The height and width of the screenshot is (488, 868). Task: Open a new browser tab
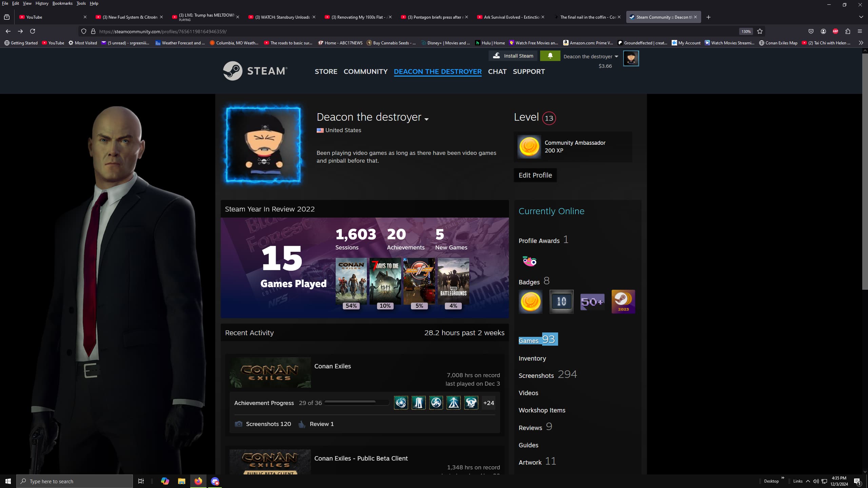[x=708, y=17]
